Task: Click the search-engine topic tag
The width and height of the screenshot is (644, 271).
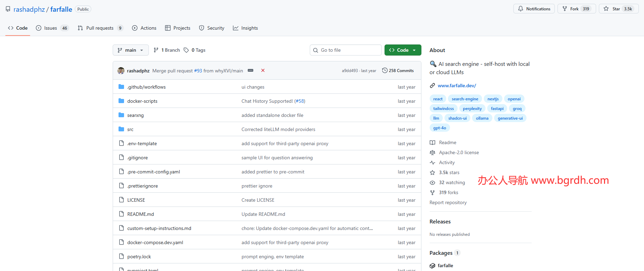Action: click(465, 99)
